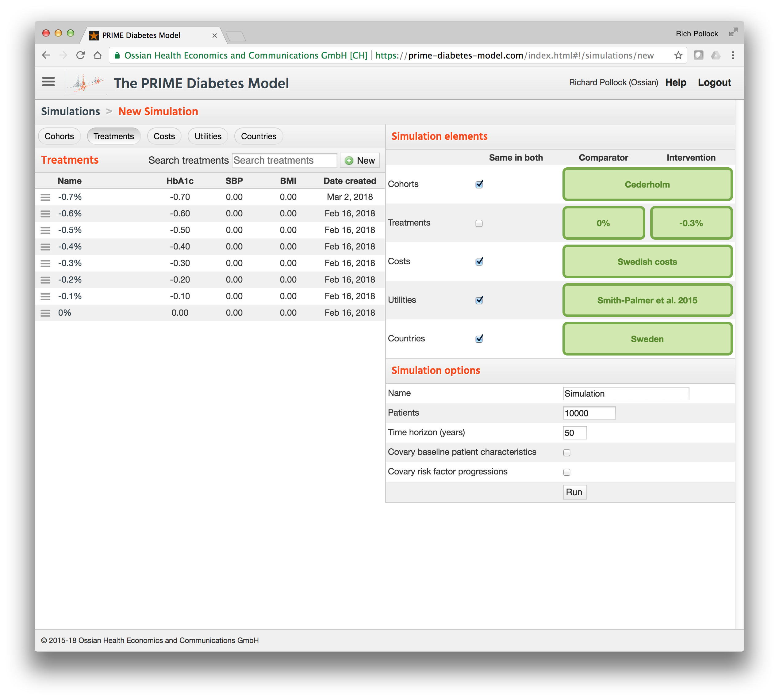Image resolution: width=779 pixels, height=700 pixels.
Task: Click the Swedish costs element box
Action: point(647,262)
